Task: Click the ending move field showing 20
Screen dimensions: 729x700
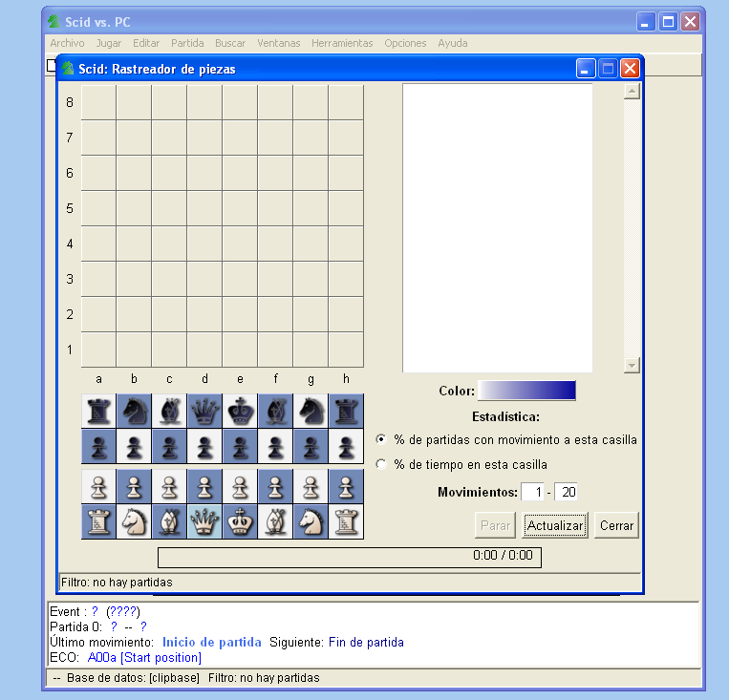Action: click(566, 492)
